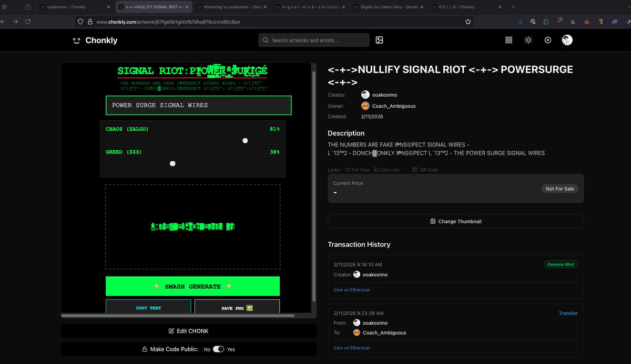Open the gallery grid icon in Chonkly header
This screenshot has height=364, width=631.
pos(508,40)
